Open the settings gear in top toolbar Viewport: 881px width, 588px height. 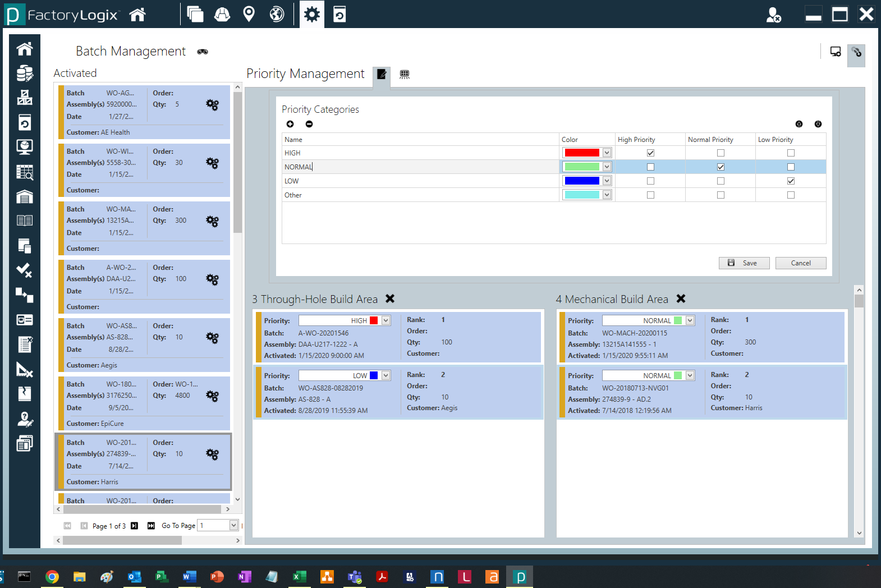(311, 15)
